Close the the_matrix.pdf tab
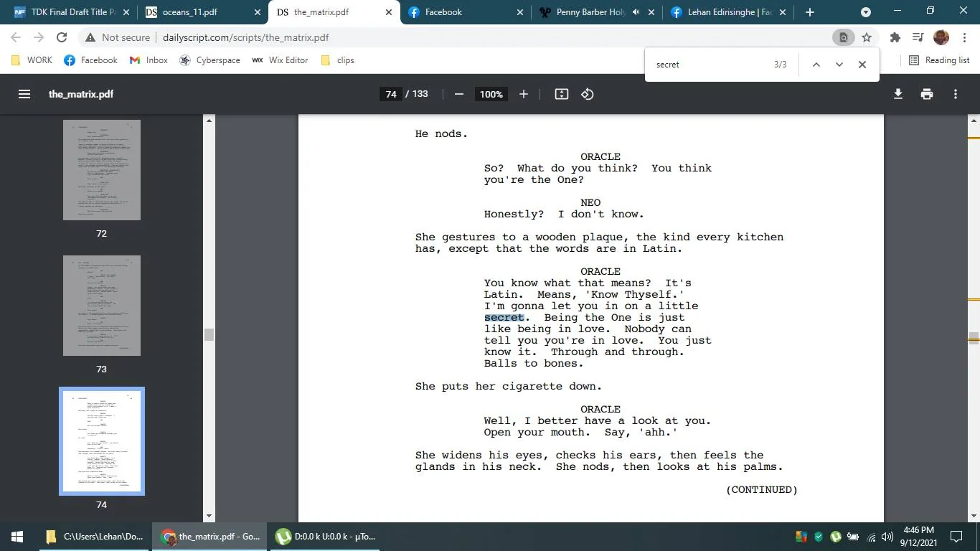The image size is (980, 551). (388, 12)
